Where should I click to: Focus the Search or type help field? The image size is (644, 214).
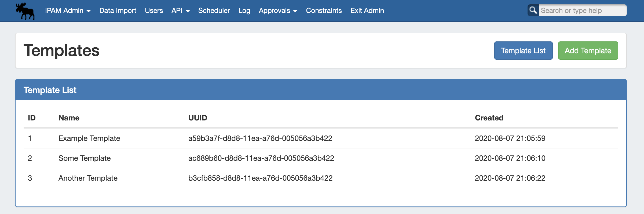582,10
